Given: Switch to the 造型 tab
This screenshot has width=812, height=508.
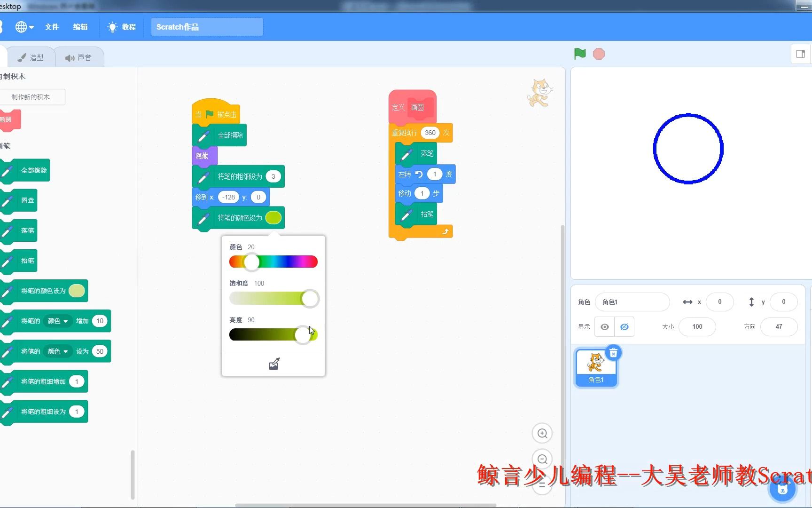Looking at the screenshot, I should (31, 56).
